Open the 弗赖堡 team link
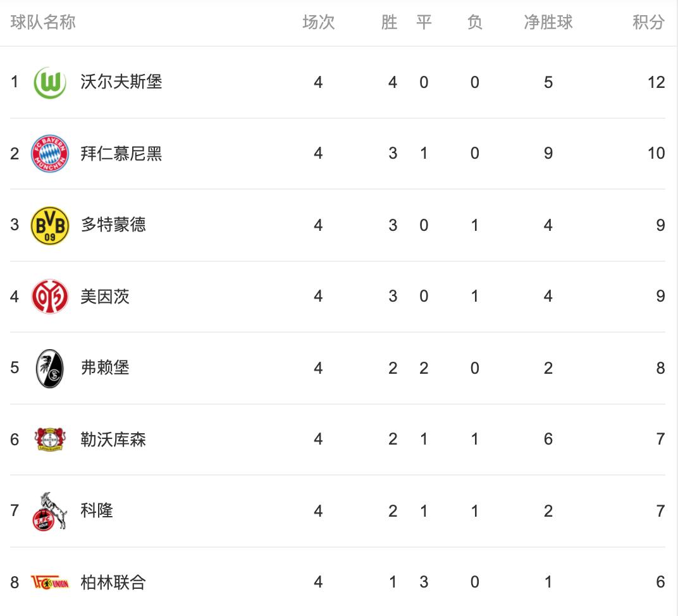 pyautogui.click(x=105, y=368)
